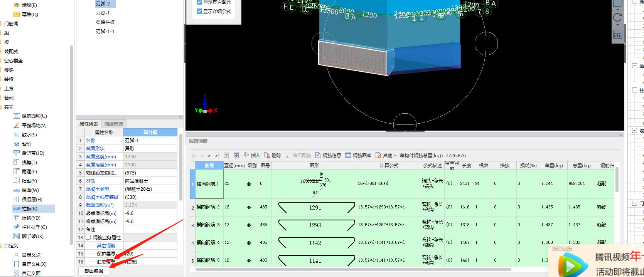The image size is (644, 277).
Task: Click 删除 to delete rebar row
Action: click(273, 155)
